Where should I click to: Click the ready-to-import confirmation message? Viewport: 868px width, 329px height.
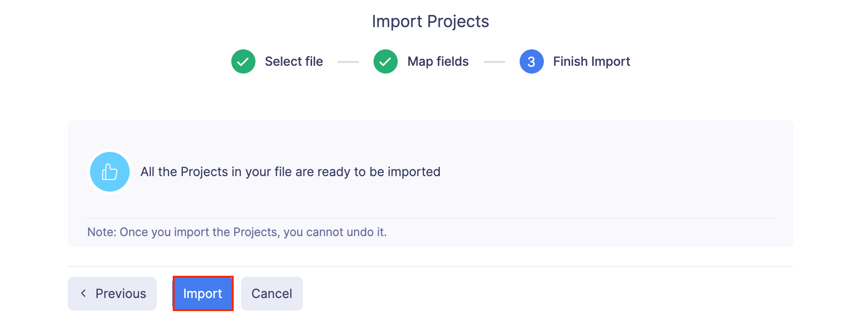tap(290, 171)
